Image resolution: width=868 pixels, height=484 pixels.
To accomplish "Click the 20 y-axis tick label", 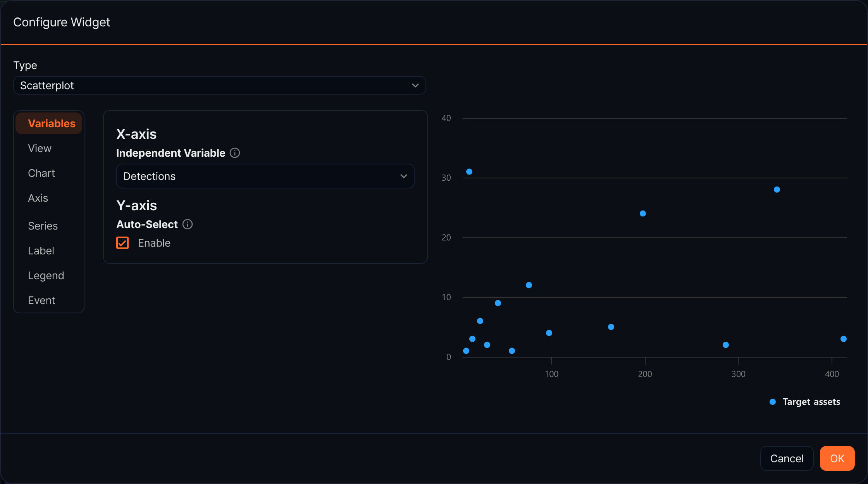I will tap(446, 237).
